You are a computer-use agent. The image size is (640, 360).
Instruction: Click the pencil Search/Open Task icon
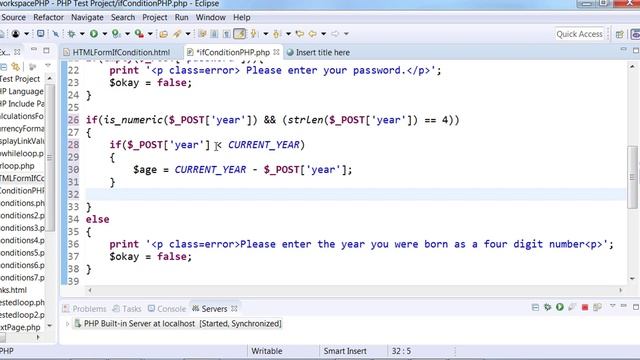[x=177, y=34]
